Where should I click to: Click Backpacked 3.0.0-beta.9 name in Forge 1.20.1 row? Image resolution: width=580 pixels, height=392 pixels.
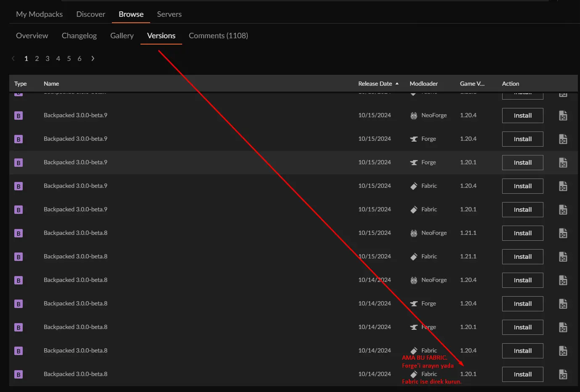click(76, 162)
